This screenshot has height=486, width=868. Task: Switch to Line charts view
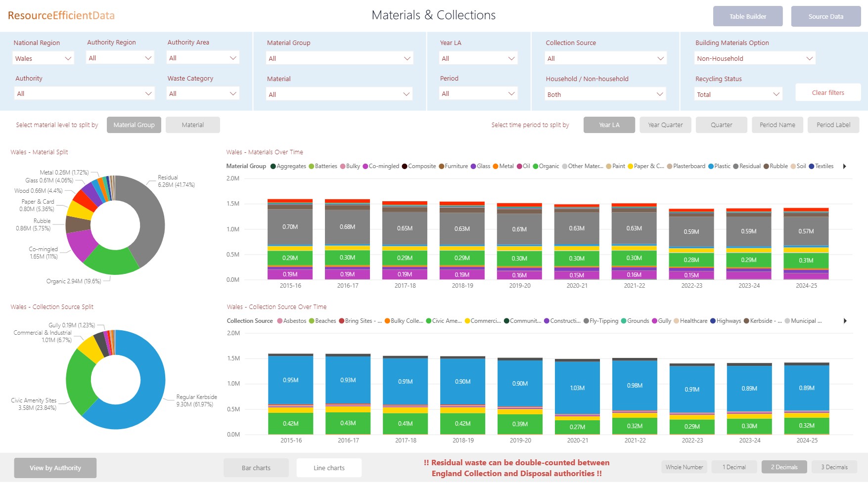329,468
